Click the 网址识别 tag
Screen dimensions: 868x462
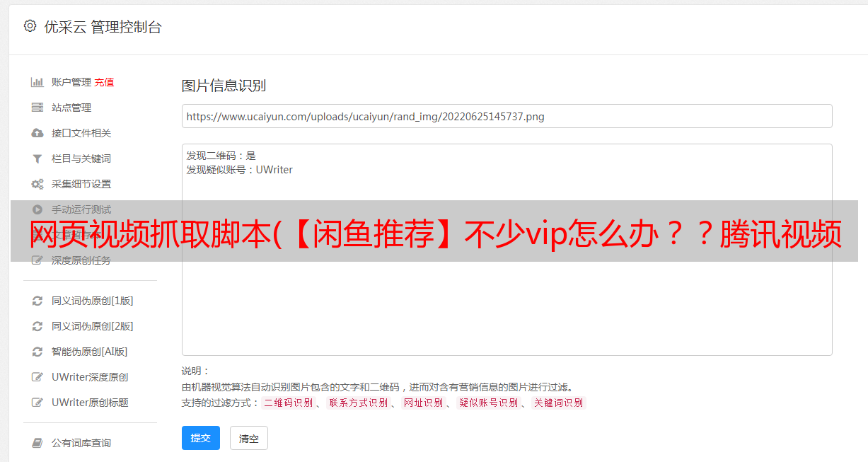point(423,403)
